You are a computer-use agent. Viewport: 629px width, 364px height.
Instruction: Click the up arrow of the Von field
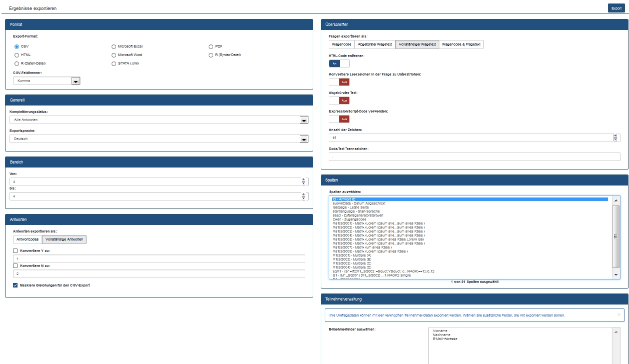pyautogui.click(x=303, y=180)
